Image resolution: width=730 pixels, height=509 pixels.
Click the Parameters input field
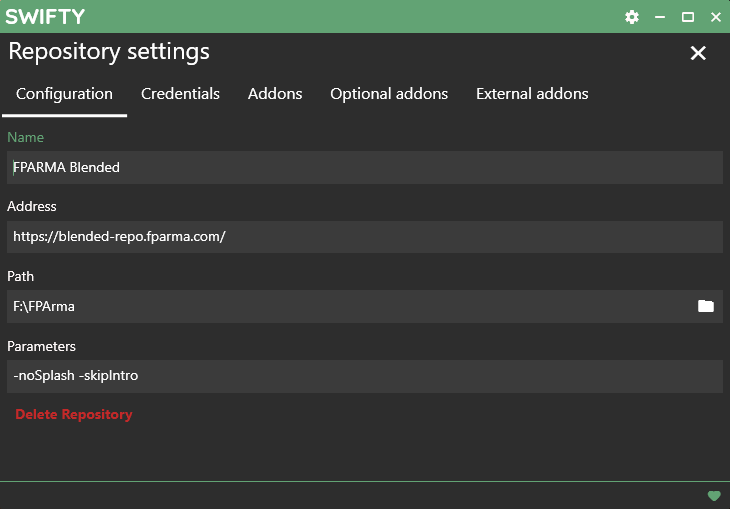coord(365,376)
